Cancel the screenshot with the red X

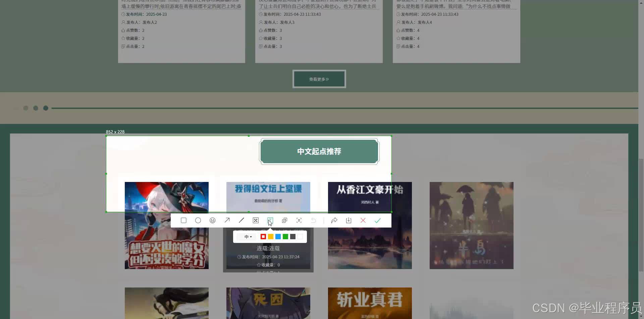pos(363,220)
